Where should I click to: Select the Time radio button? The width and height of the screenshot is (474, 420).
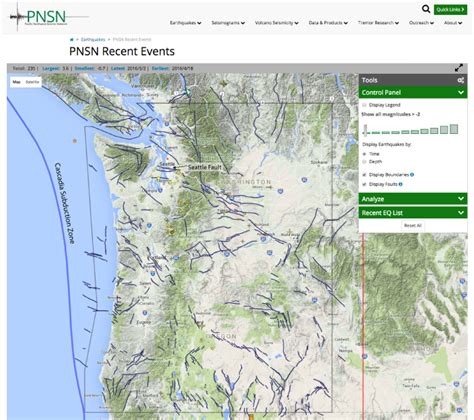pos(364,154)
